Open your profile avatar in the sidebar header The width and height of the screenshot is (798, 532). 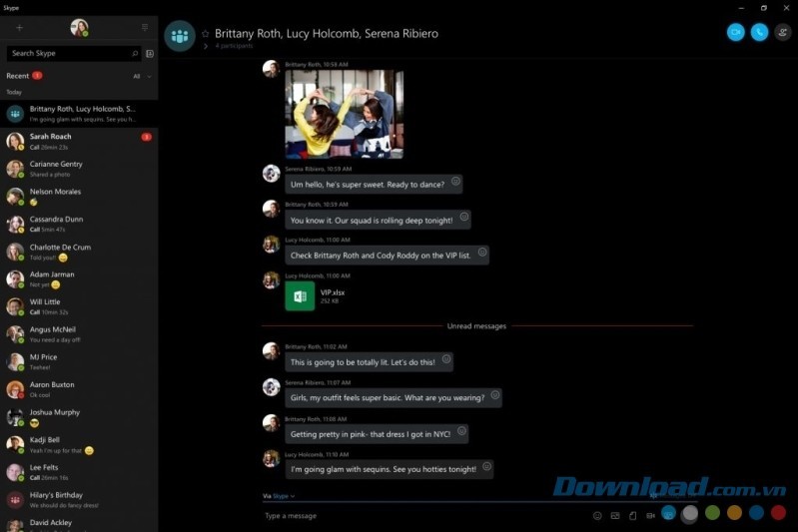click(79, 28)
